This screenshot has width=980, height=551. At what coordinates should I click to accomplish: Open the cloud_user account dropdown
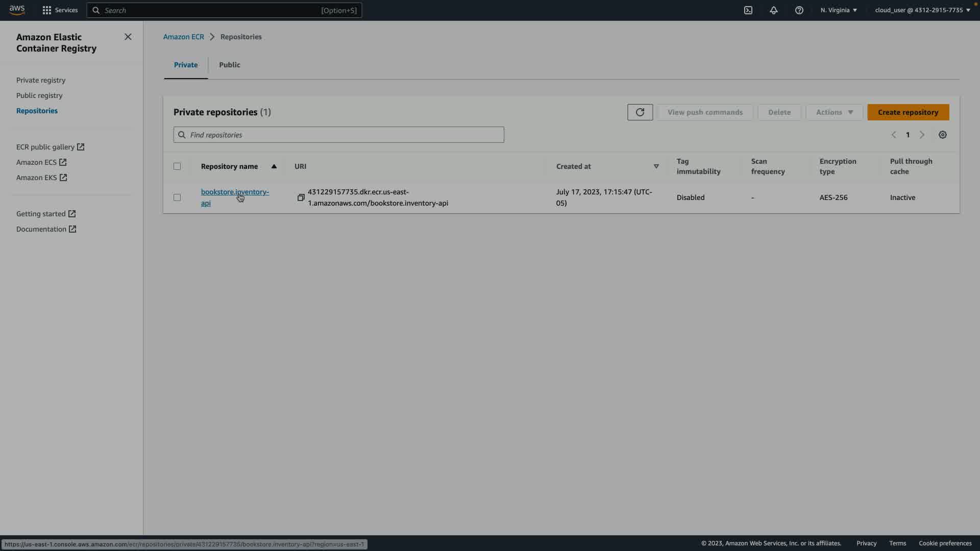(922, 10)
